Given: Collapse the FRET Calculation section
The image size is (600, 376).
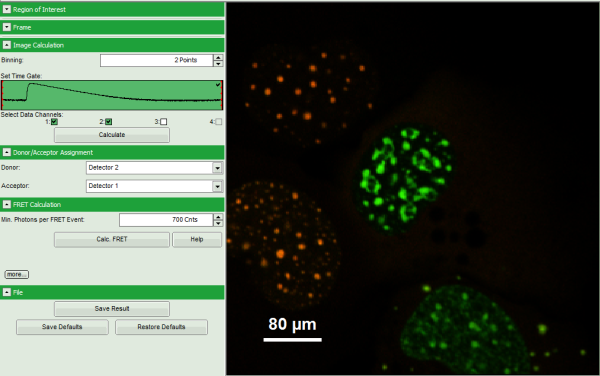Looking at the screenshot, I should (7, 204).
